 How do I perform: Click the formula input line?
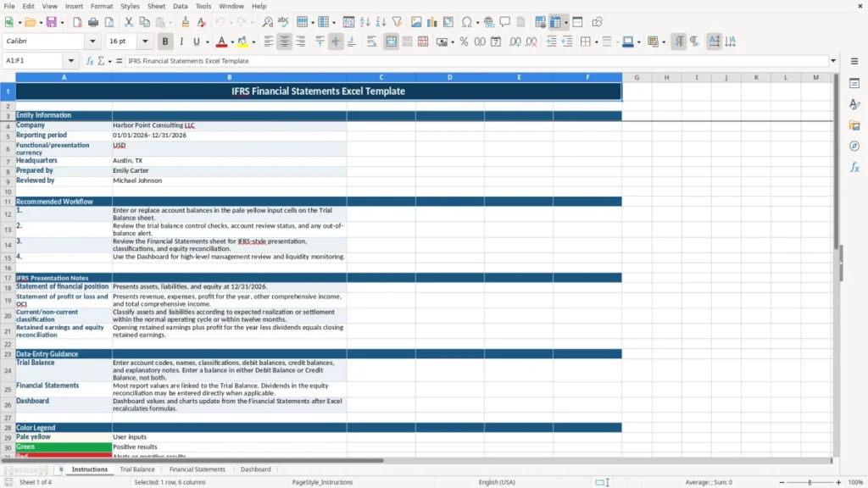[476, 61]
